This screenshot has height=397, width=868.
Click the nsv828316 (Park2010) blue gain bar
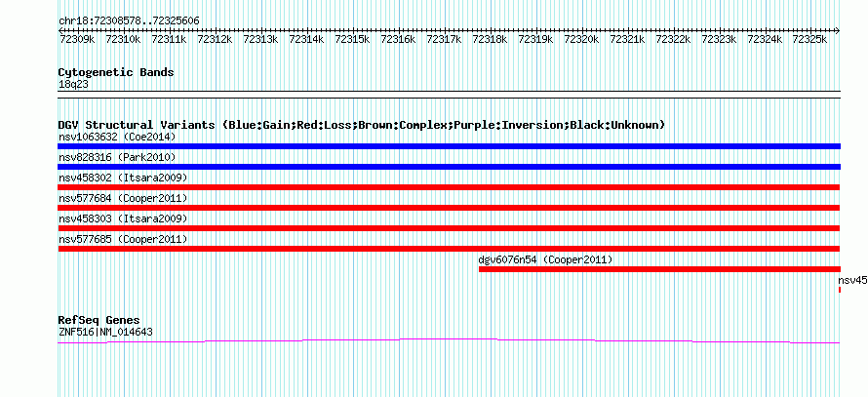pos(449,167)
